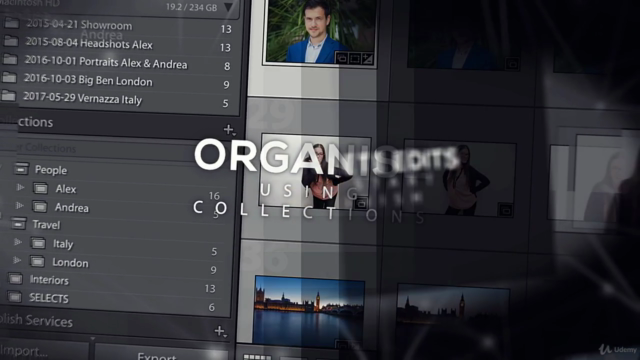The width and height of the screenshot is (640, 360).
Task: Click the Italy collection set icon
Action: click(38, 243)
